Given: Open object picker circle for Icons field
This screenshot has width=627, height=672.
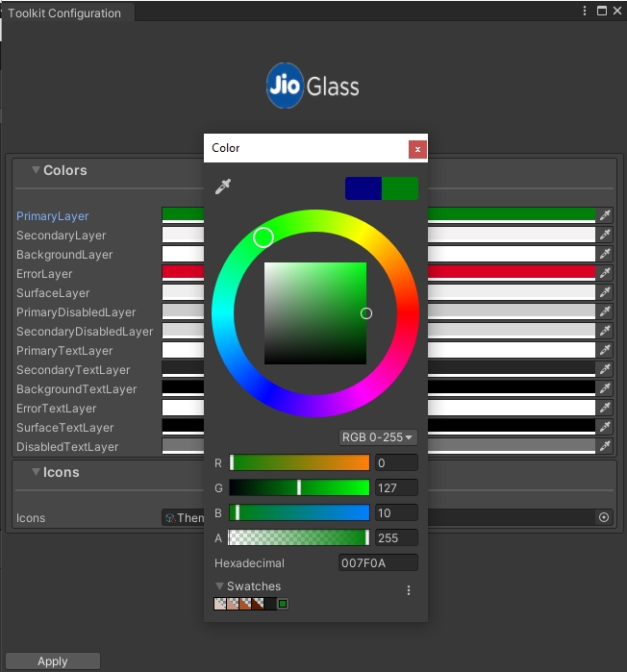Looking at the screenshot, I should click(604, 517).
